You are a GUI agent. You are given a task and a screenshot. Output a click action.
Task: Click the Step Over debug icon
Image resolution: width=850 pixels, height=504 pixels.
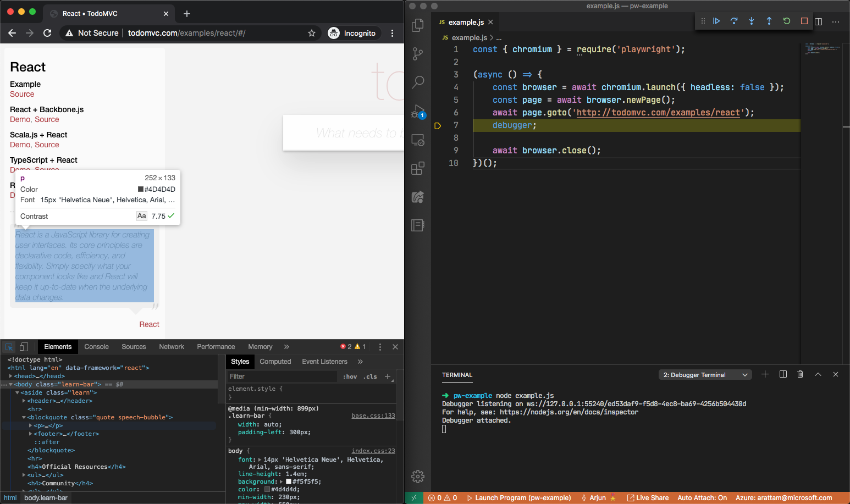tap(734, 21)
